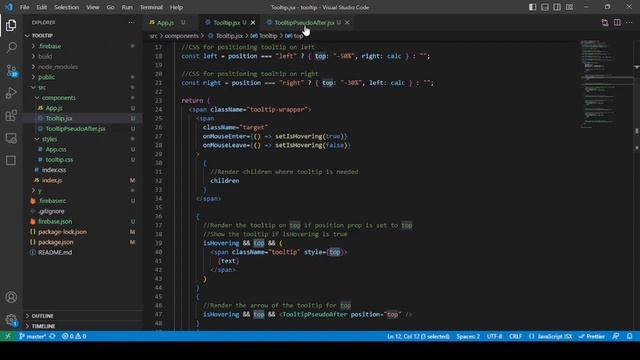Open the Search view icon
The image size is (640, 360).
click(11, 48)
